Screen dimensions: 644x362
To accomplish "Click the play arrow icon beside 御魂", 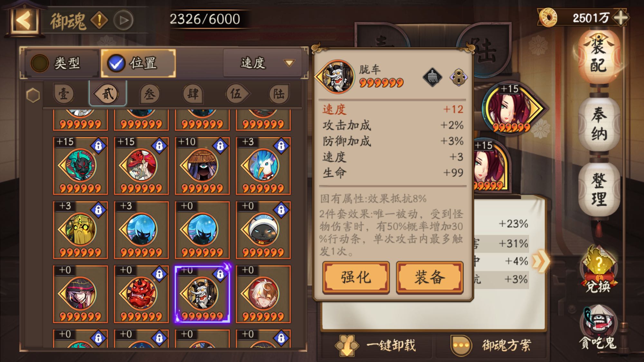I will tap(123, 20).
